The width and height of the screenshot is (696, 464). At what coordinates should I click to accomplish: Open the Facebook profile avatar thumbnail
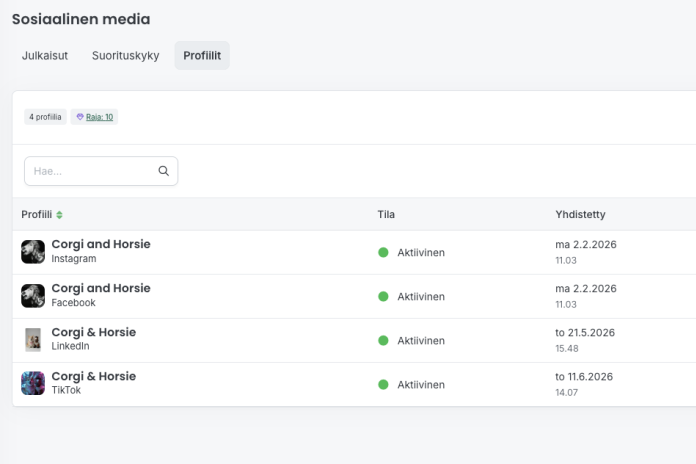point(33,296)
